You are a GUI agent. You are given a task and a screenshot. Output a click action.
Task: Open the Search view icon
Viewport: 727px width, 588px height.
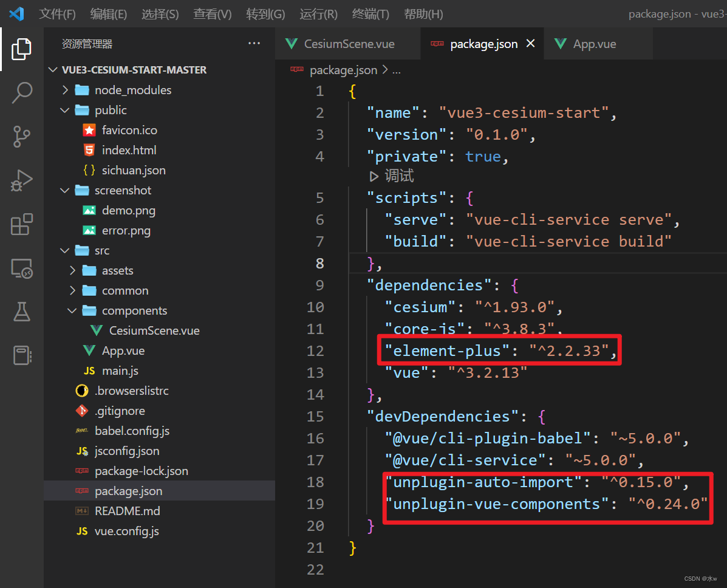pyautogui.click(x=21, y=93)
